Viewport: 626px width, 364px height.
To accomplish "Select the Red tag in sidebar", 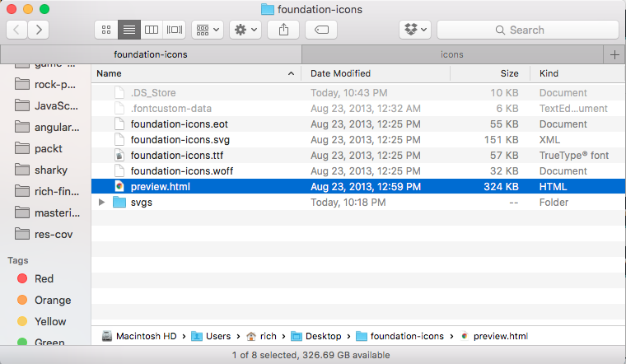I will click(43, 279).
